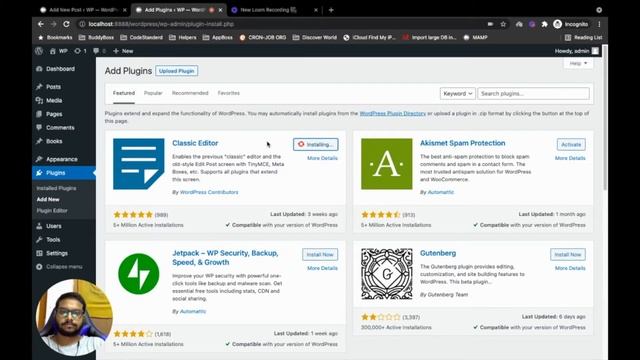640x360 pixels.
Task: Switch to the Recommended tab
Action: (x=190, y=93)
